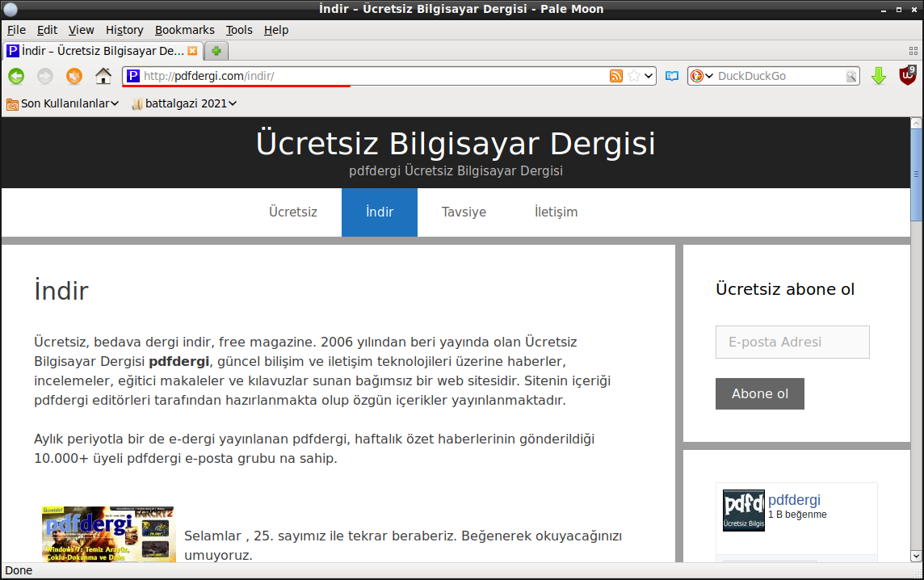
Task: Click the forward navigation arrow
Action: coord(44,76)
